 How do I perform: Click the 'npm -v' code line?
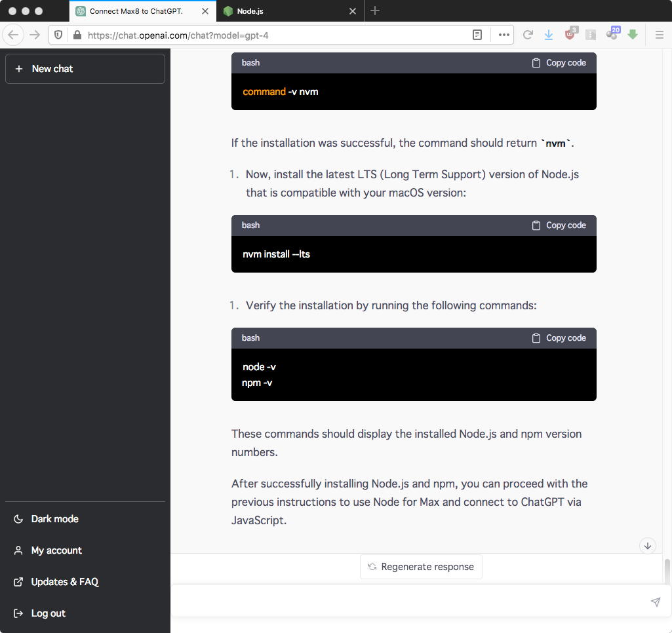tap(257, 383)
